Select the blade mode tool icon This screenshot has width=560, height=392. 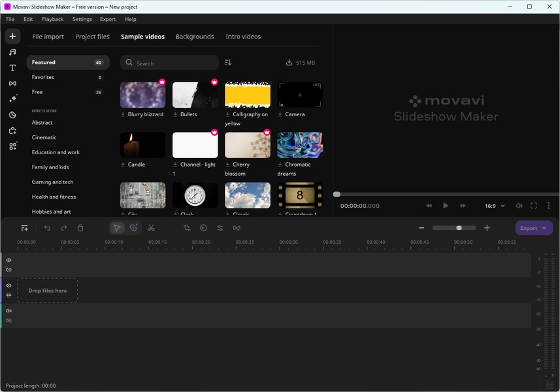click(133, 228)
